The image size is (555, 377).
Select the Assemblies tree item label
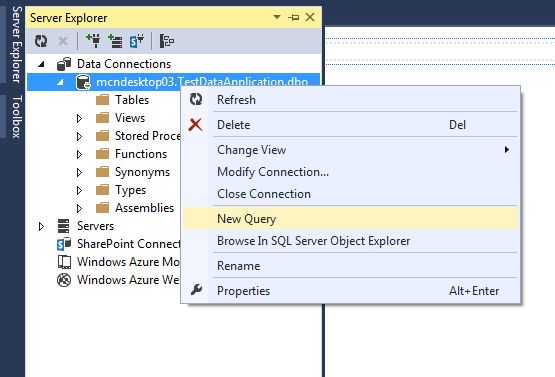(144, 208)
